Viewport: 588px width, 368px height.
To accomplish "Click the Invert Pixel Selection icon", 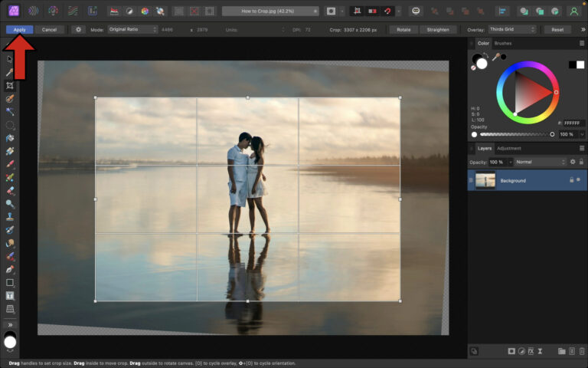I will point(210,11).
